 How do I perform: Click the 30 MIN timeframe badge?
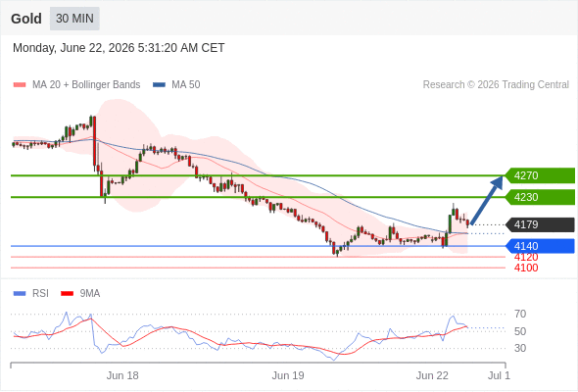click(74, 19)
